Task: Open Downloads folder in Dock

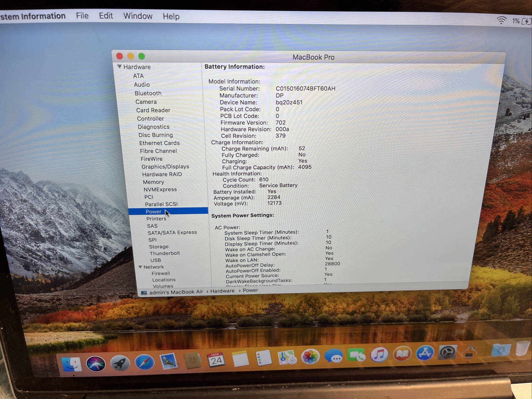Action: click(x=501, y=350)
